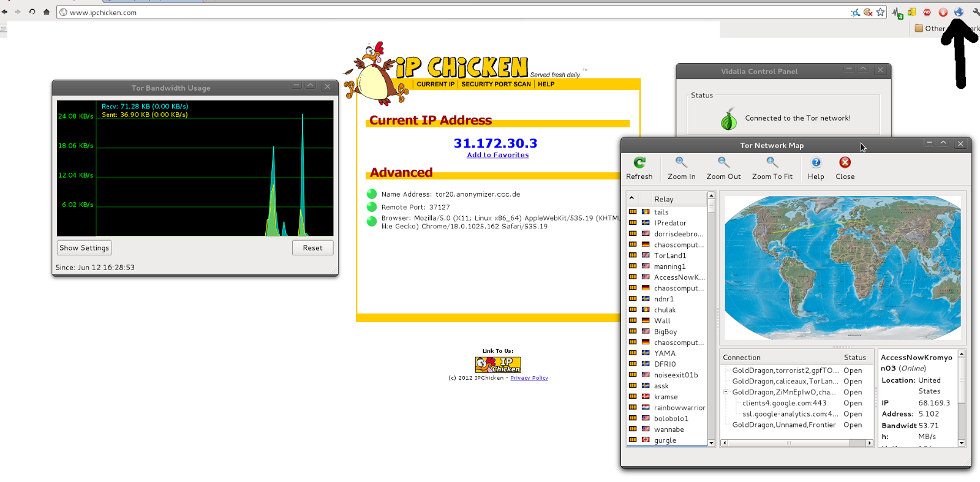The image size is (980, 482).
Task: Click the relay details panel scroll-down arrow
Action: (x=962, y=443)
